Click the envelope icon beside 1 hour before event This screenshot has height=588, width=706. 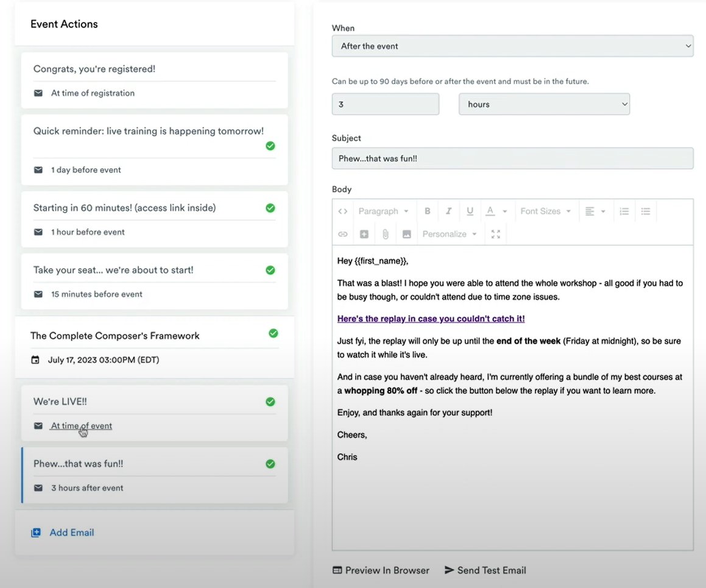[x=38, y=232]
